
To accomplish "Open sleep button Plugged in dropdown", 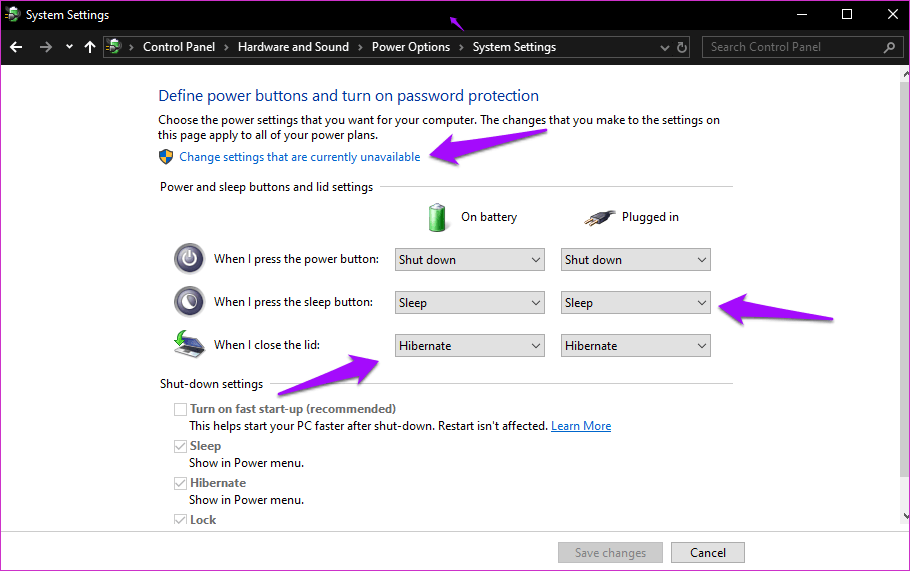I will (x=635, y=302).
